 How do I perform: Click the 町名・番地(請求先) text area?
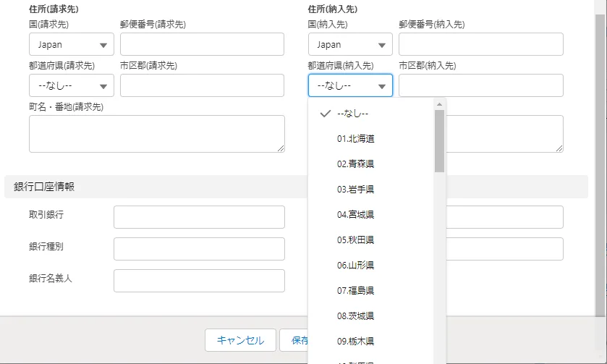coord(156,134)
